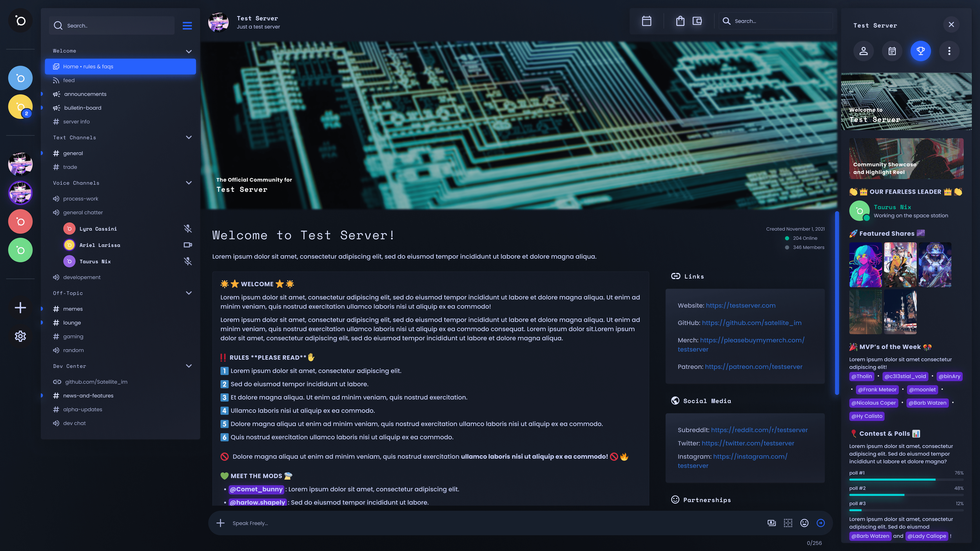Open the announcements channel
The height and width of the screenshot is (551, 980).
coord(85,94)
